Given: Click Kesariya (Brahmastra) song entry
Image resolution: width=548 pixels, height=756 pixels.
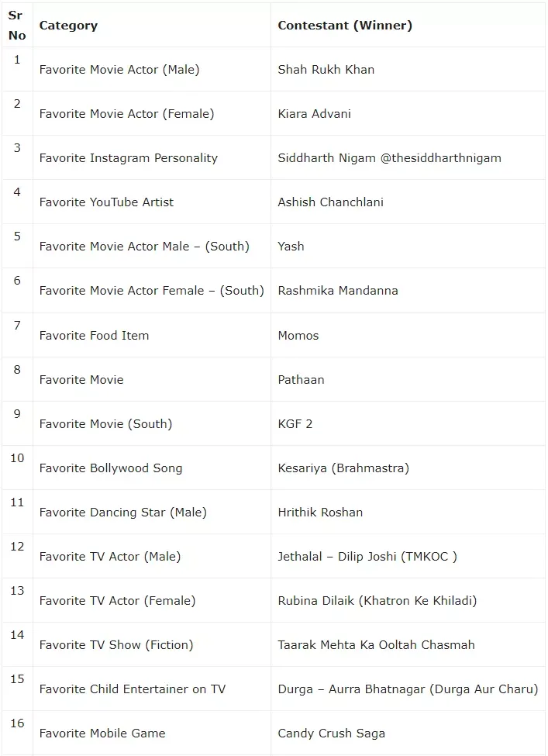Looking at the screenshot, I should point(343,468).
